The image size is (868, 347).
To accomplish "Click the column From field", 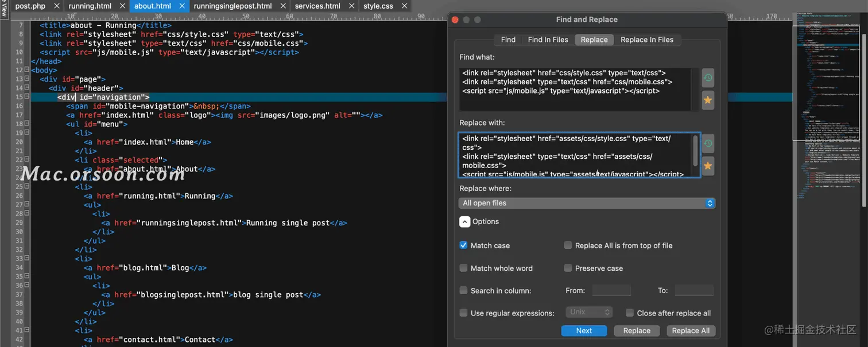I will point(611,290).
